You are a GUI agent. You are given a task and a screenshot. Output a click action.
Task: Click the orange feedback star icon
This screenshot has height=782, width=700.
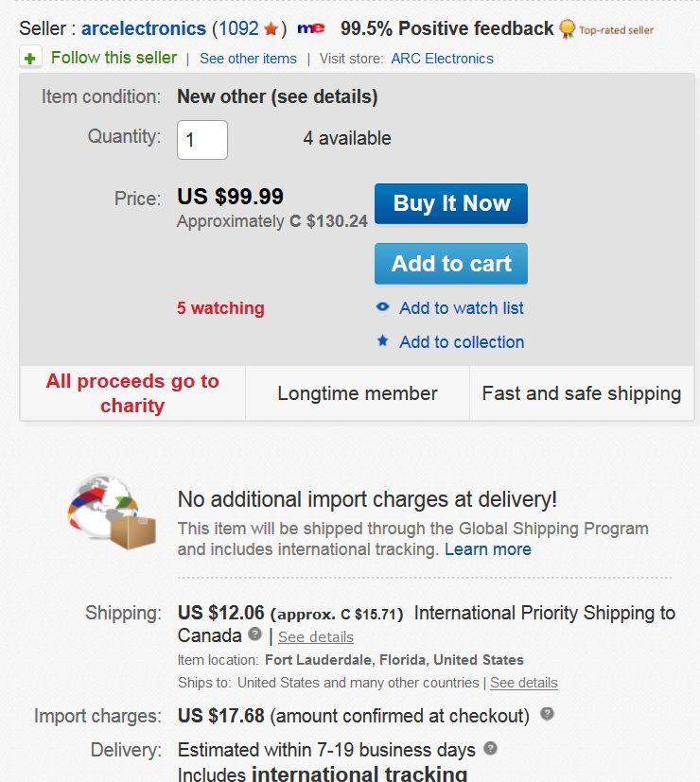pyautogui.click(x=271, y=29)
